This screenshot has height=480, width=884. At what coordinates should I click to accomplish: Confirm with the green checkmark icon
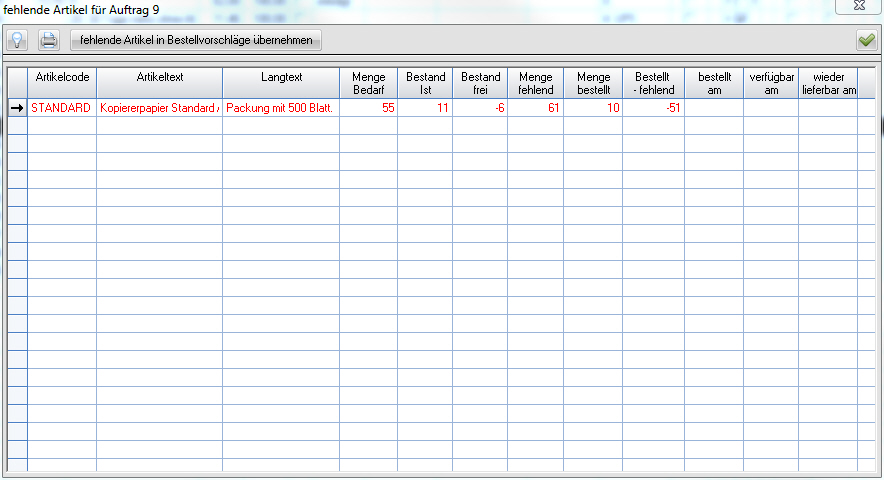click(866, 41)
